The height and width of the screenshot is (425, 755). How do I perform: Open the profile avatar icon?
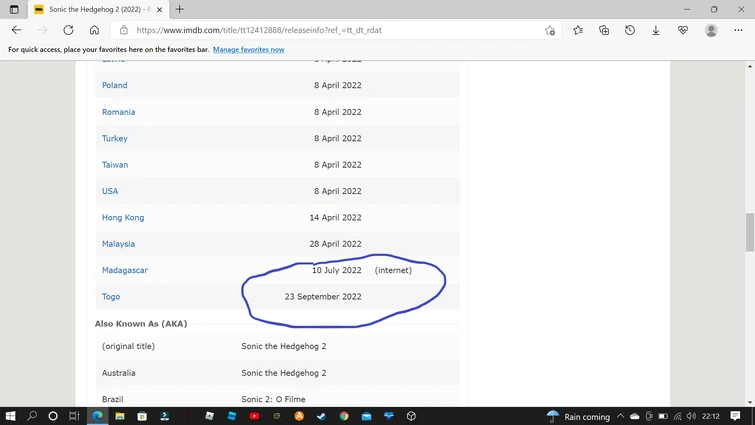711,30
